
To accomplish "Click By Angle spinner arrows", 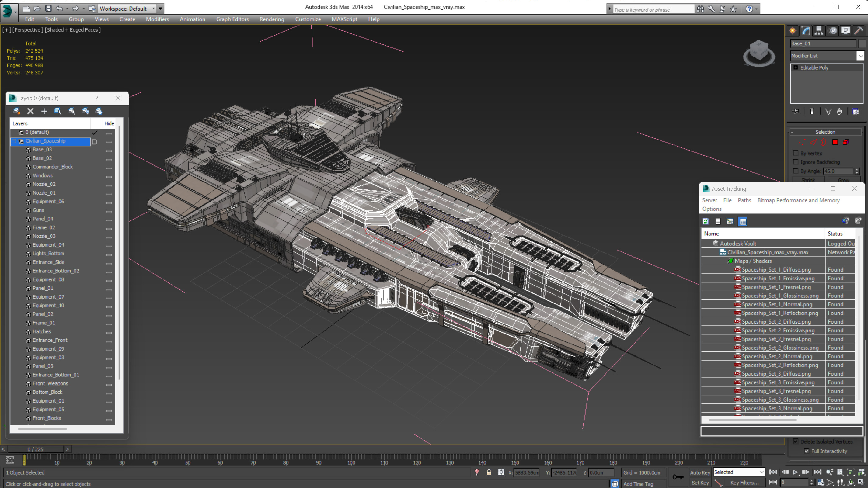I will [857, 171].
